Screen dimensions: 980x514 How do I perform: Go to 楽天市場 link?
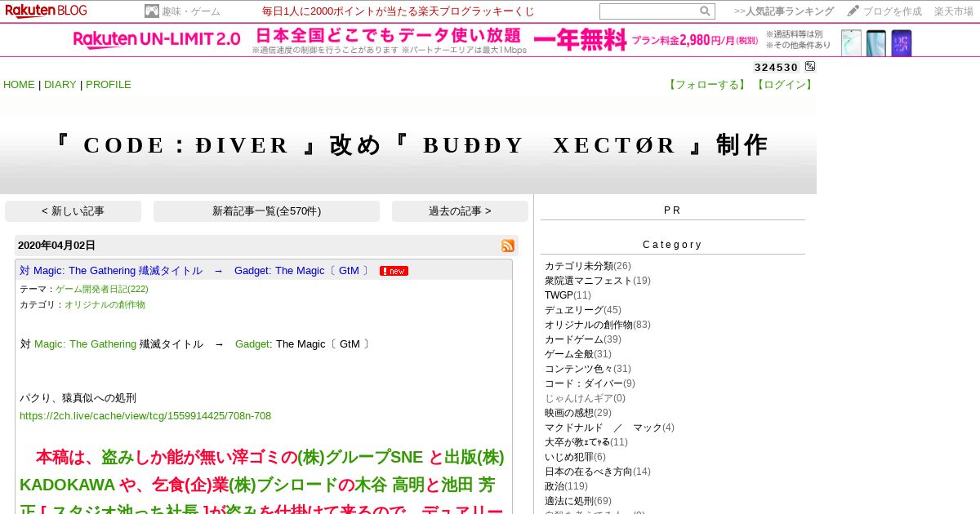(954, 11)
